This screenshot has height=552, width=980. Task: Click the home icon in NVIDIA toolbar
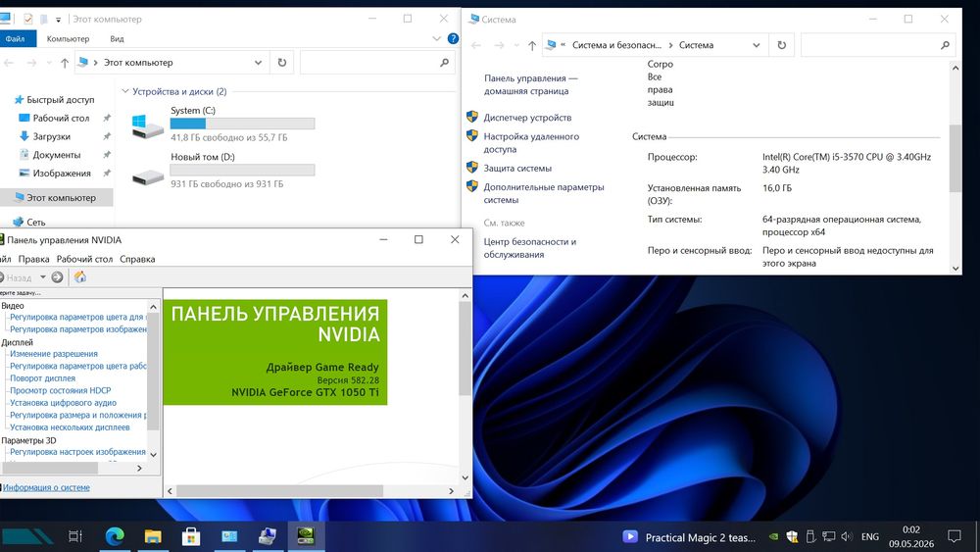80,276
